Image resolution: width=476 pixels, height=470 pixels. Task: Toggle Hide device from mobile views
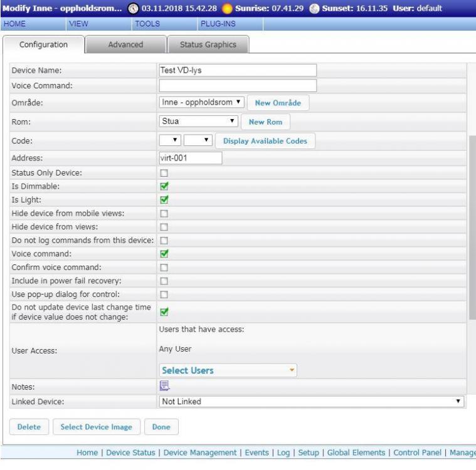tap(164, 214)
